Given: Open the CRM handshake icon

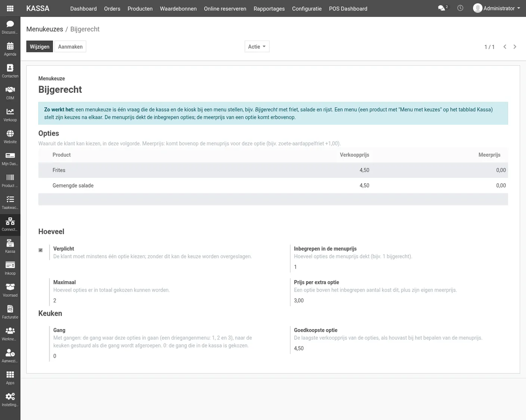Looking at the screenshot, I should tap(10, 92).
